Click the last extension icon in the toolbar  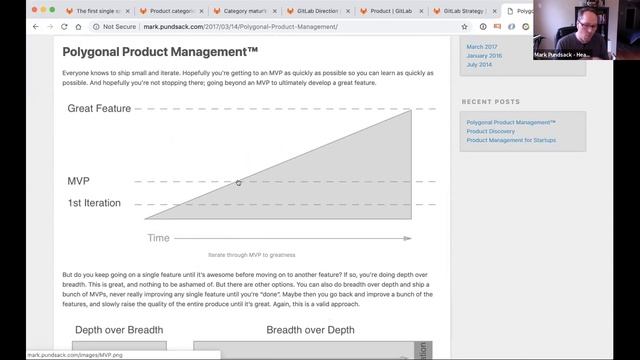526,27
